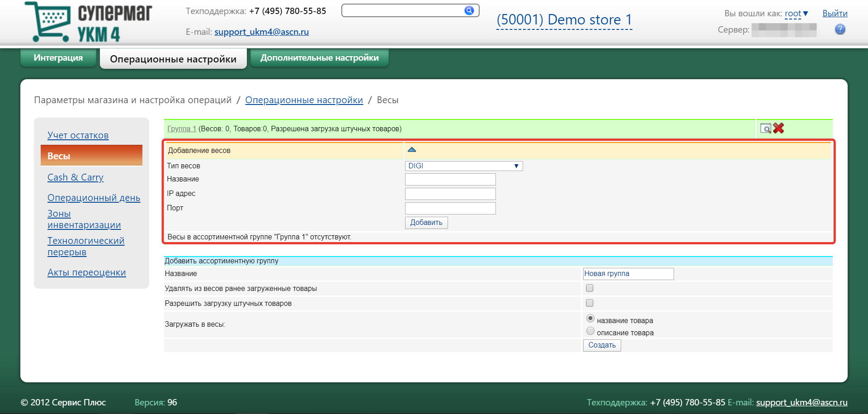Delete Группа 1 using the red cross
The image size is (868, 414).
[x=778, y=128]
